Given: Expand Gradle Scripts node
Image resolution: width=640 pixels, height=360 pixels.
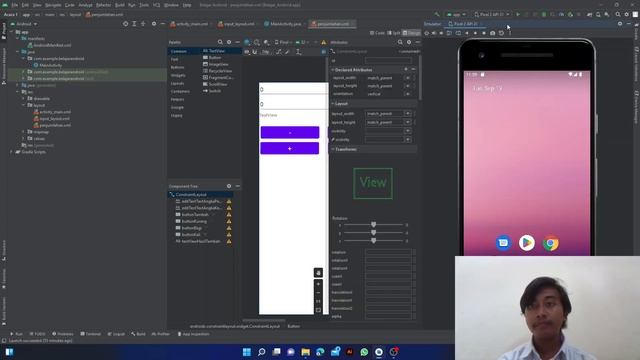Looking at the screenshot, I should pyautogui.click(x=12, y=152).
